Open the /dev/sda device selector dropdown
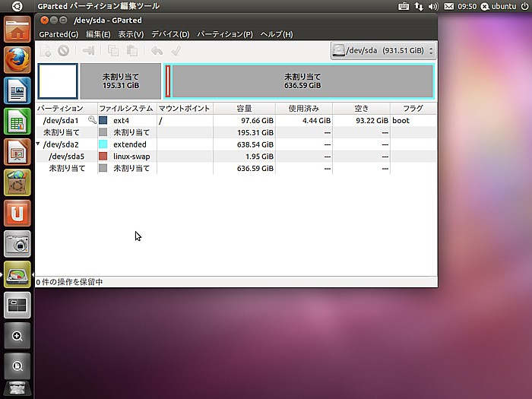 (383, 51)
